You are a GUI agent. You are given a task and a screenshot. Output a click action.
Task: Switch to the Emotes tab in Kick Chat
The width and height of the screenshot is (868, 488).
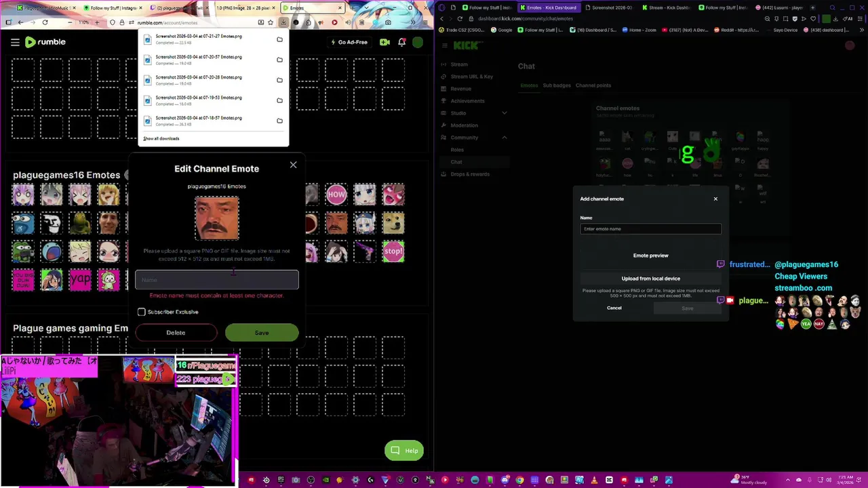point(529,85)
